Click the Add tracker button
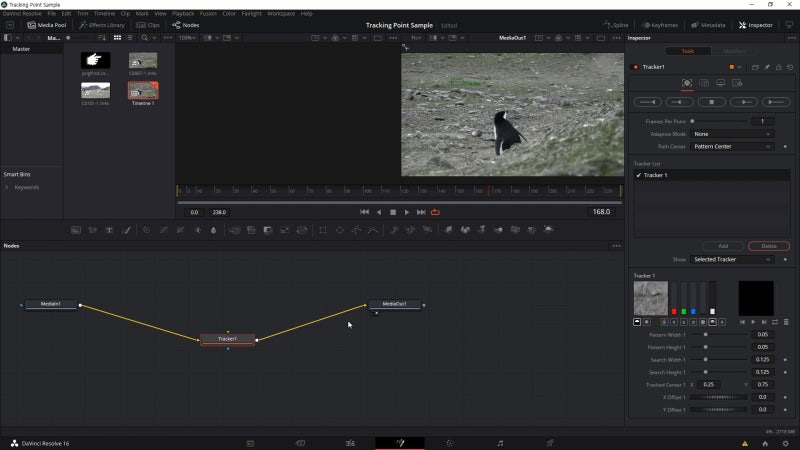The height and width of the screenshot is (450, 800). [723, 246]
